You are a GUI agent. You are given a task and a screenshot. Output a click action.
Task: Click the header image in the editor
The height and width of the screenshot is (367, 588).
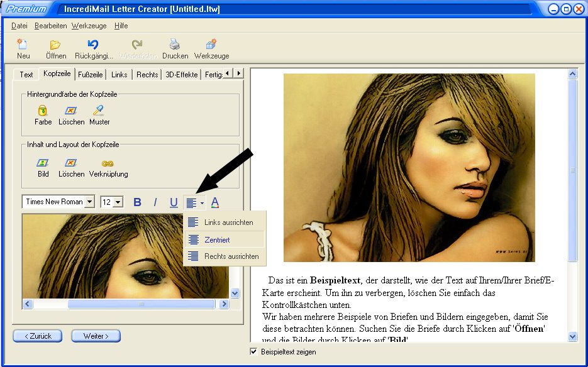tap(126, 256)
